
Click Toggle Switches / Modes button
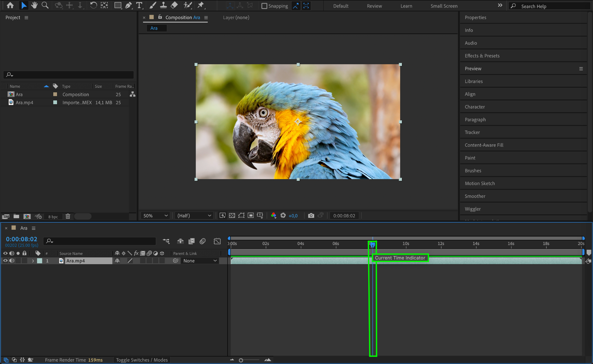(142, 360)
